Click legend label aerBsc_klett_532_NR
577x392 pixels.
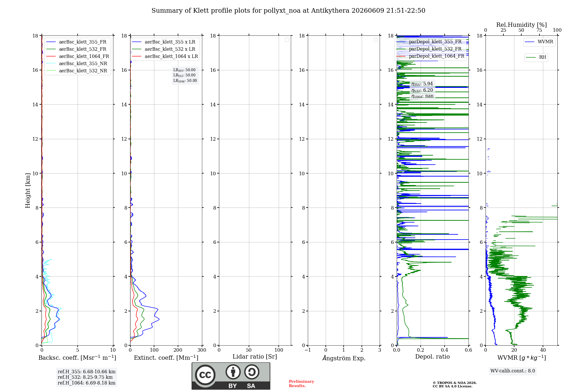[x=83, y=71]
